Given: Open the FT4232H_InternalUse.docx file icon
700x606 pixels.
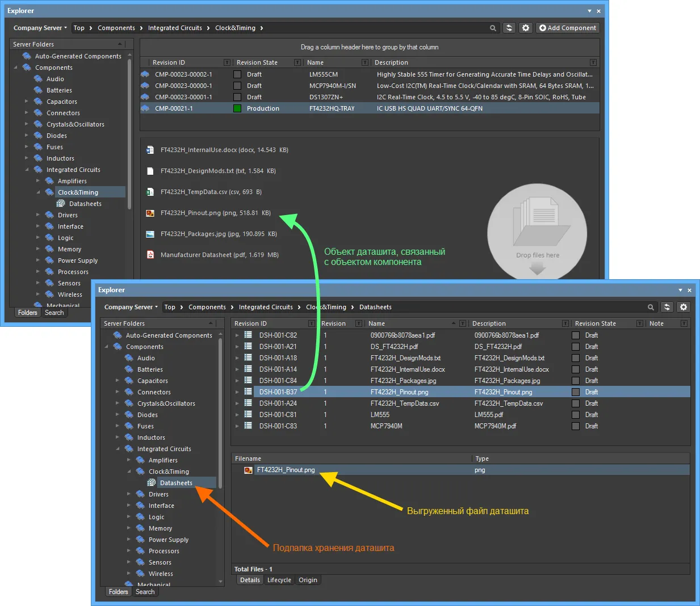Looking at the screenshot, I should pos(150,150).
